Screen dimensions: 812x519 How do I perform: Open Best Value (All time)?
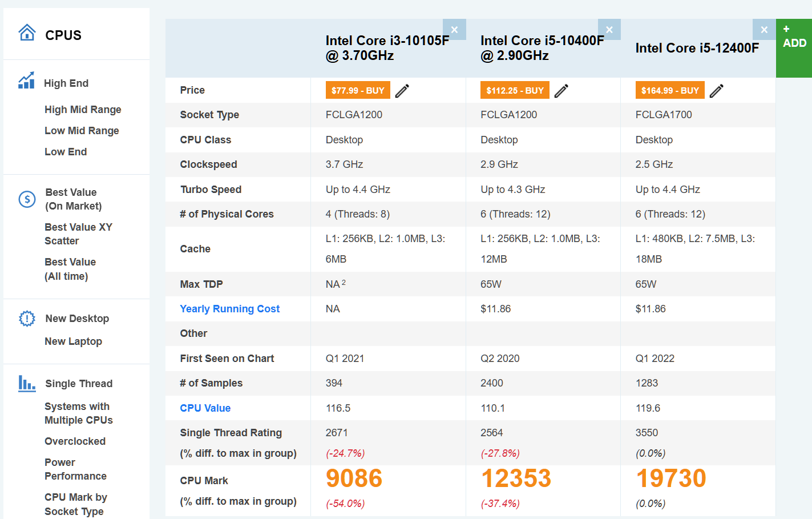[70, 269]
